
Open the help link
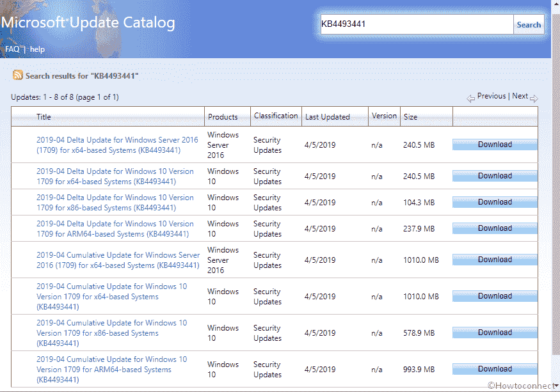(37, 49)
